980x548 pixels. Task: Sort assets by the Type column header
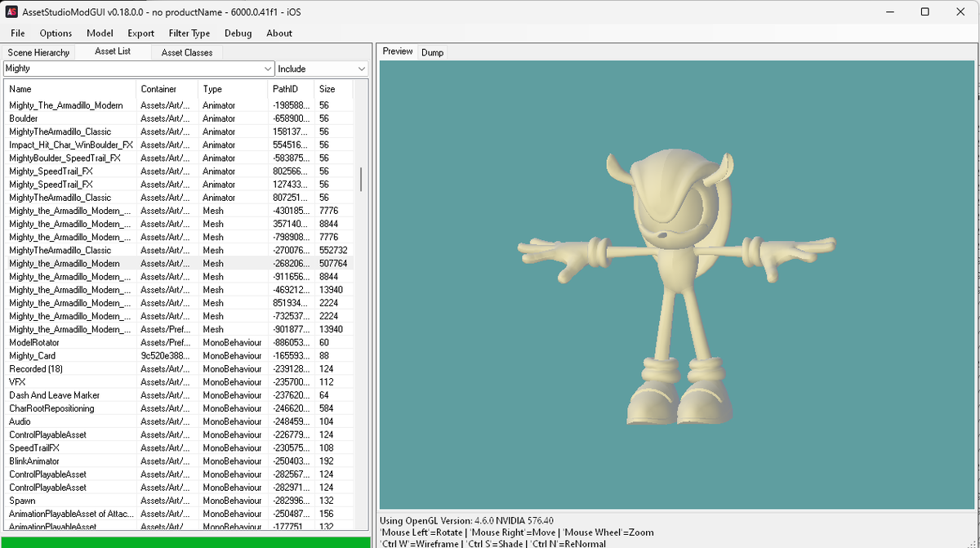(233, 89)
